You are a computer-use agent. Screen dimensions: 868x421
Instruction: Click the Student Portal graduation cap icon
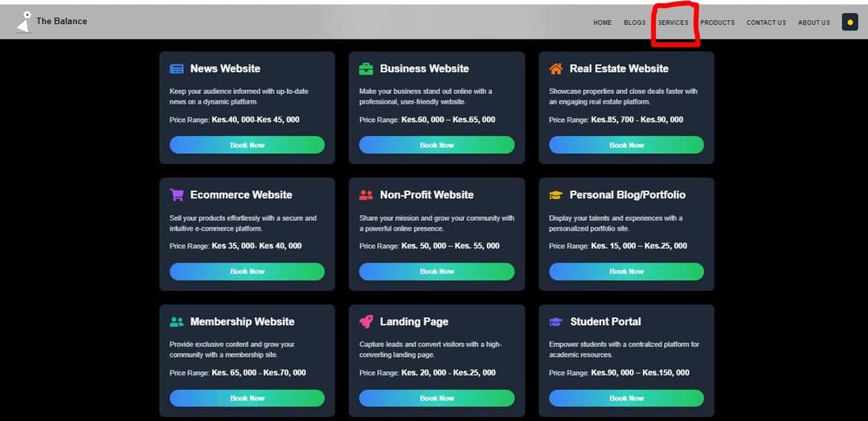555,321
